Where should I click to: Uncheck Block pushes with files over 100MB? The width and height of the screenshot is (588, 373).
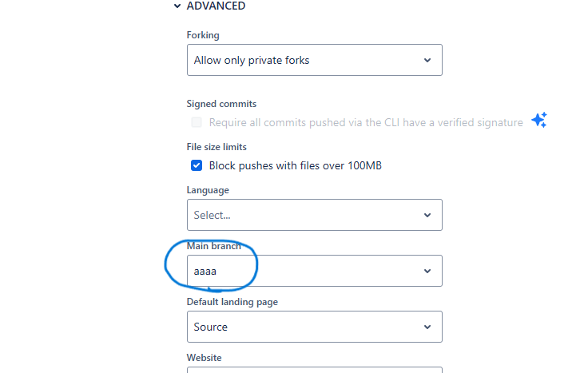coord(197,165)
